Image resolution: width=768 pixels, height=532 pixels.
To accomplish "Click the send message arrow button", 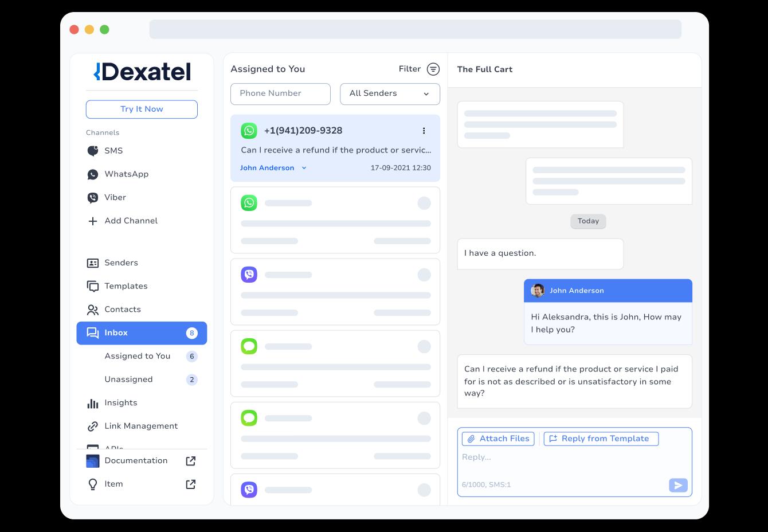I will pos(678,486).
